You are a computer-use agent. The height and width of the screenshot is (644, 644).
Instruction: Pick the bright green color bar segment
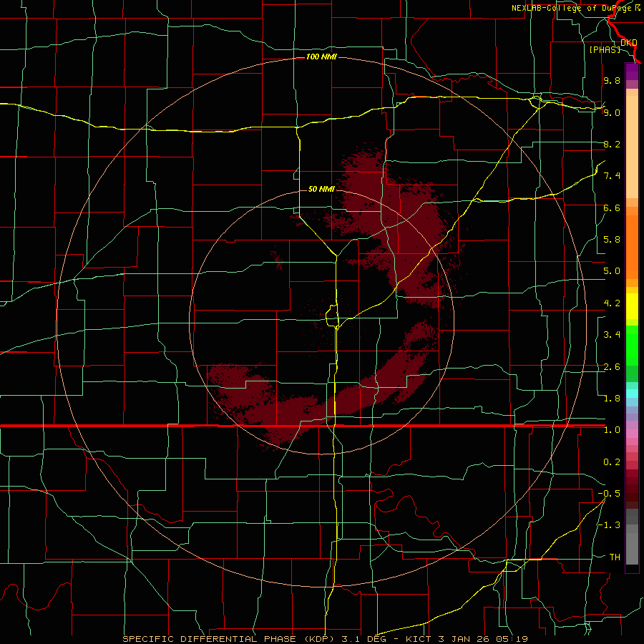pyautogui.click(x=632, y=346)
